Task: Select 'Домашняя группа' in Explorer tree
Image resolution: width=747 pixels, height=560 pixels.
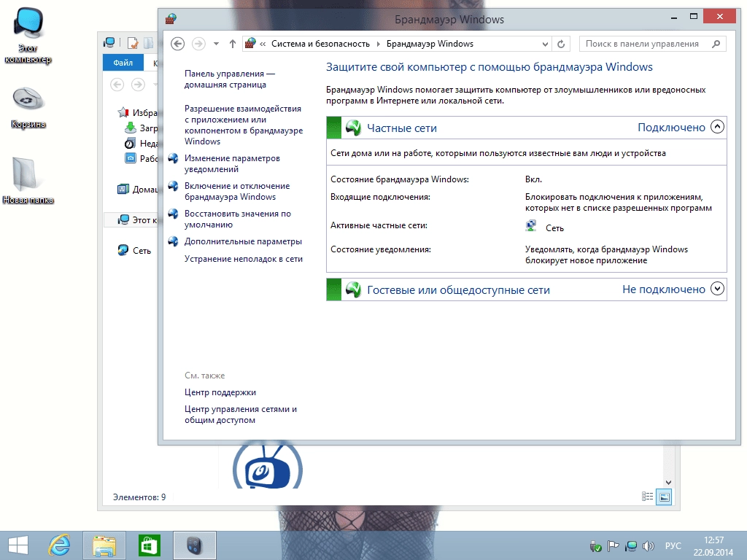Action: coord(138,190)
